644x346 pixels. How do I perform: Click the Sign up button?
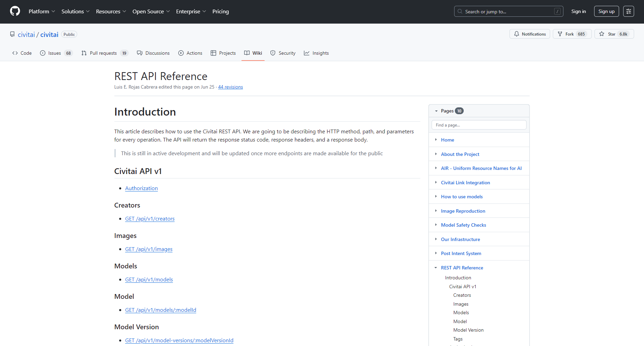coord(606,11)
